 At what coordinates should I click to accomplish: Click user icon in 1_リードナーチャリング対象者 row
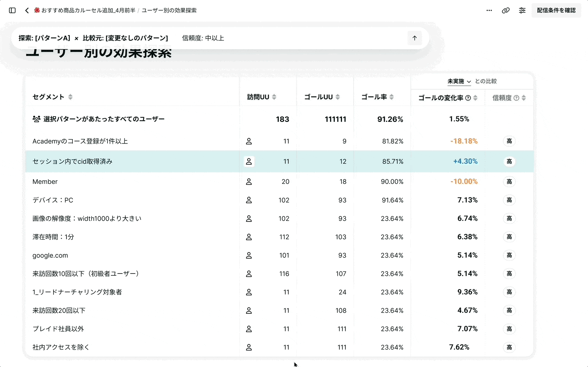coord(249,292)
